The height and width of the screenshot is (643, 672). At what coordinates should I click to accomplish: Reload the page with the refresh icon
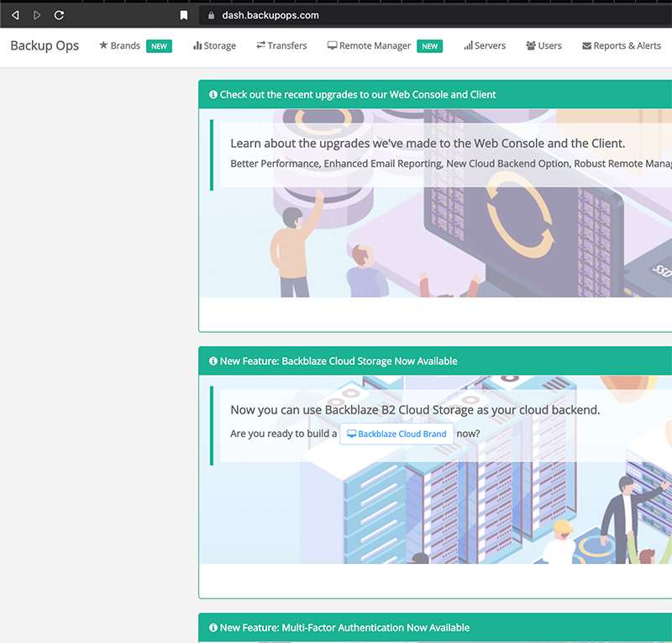[59, 15]
